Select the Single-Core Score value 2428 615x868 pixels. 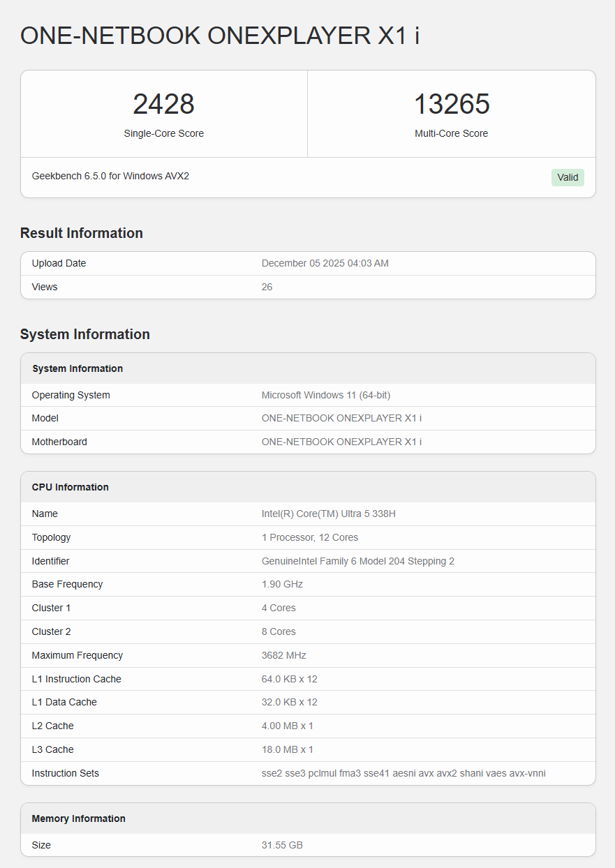coord(163,105)
